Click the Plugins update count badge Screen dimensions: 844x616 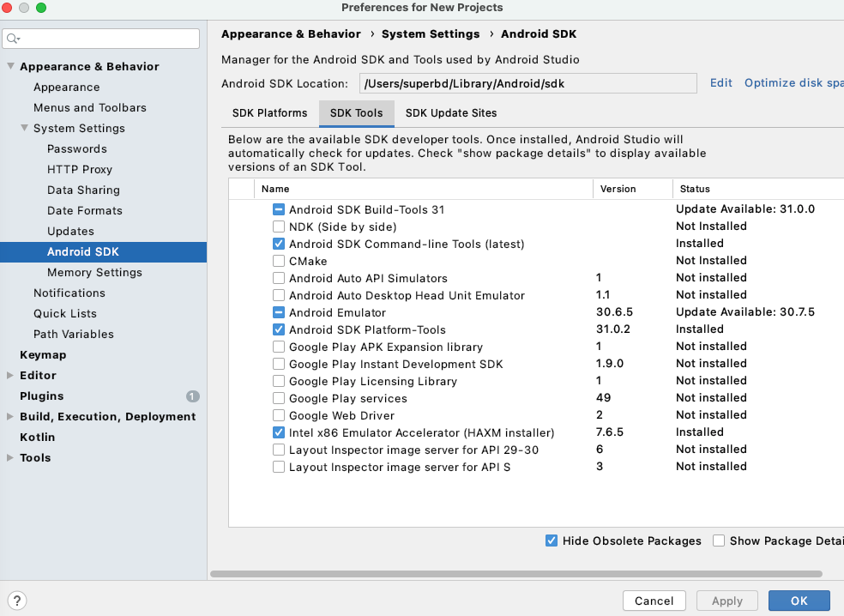[x=192, y=396]
